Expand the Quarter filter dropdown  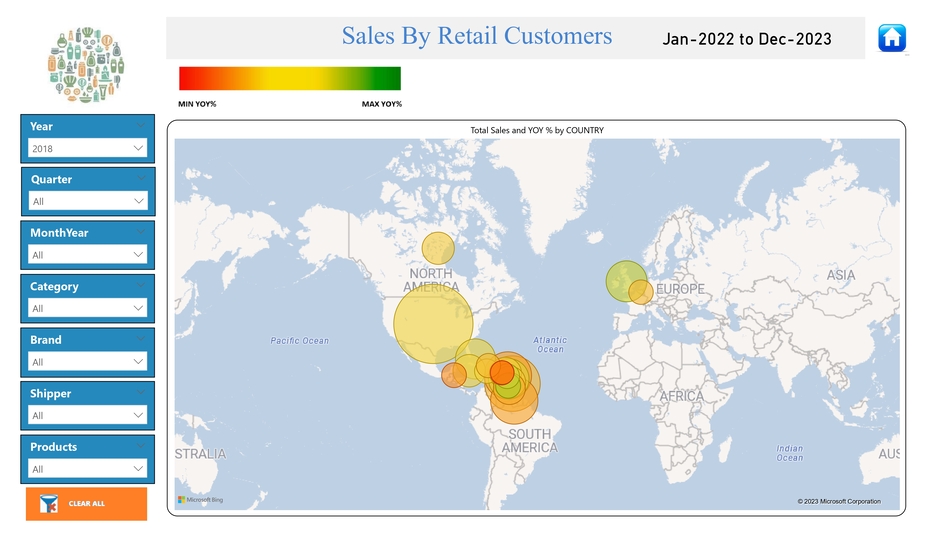click(x=87, y=201)
